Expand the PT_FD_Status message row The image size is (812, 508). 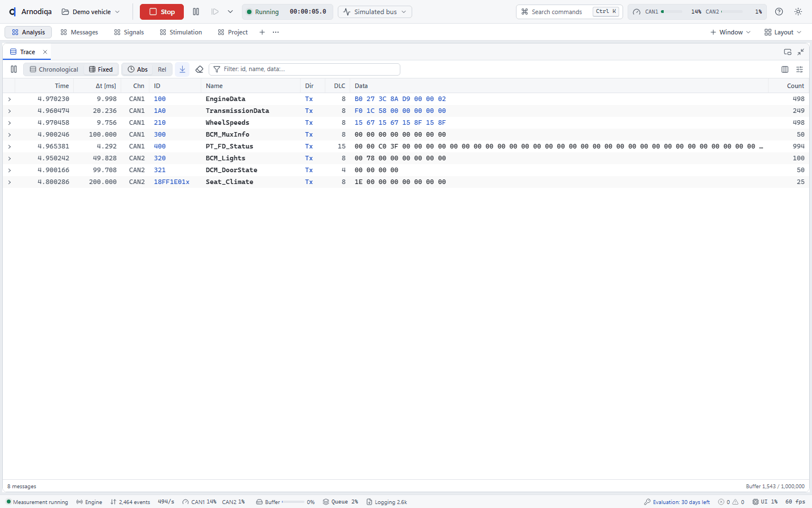point(10,147)
